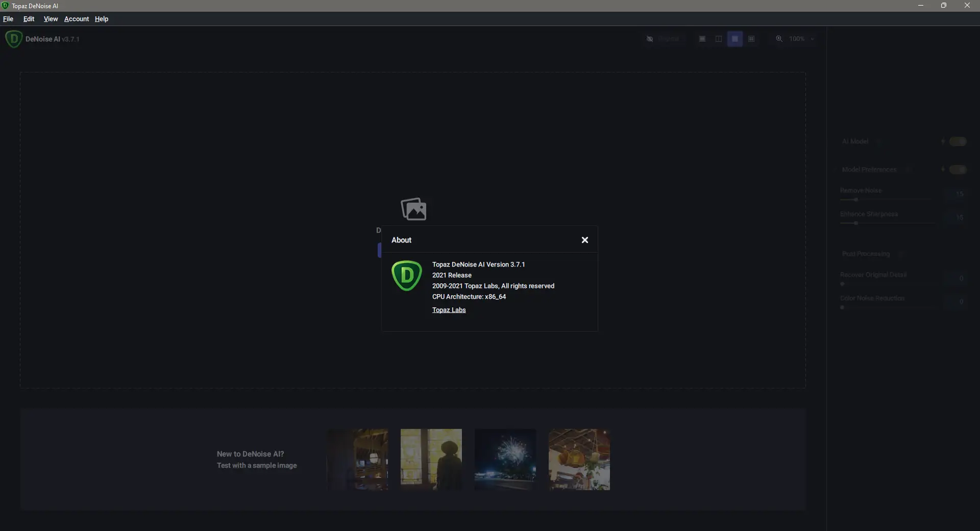
Task: Open the File menu
Action: 8,19
